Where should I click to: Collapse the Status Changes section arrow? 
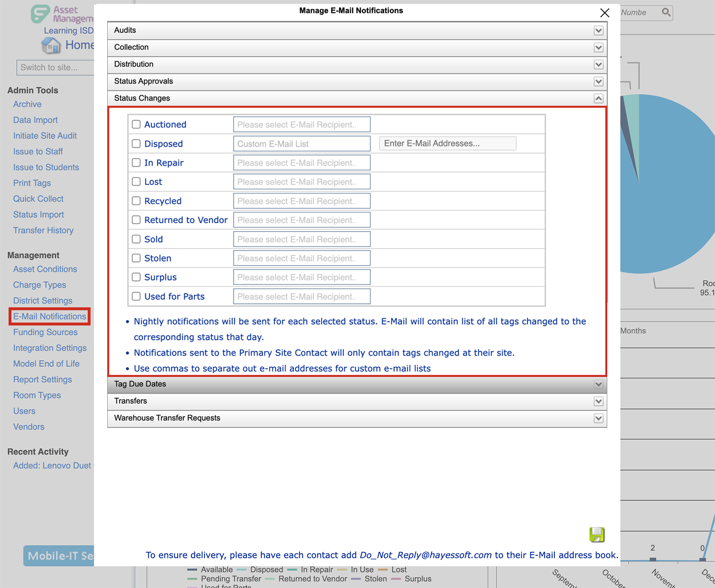coord(599,99)
